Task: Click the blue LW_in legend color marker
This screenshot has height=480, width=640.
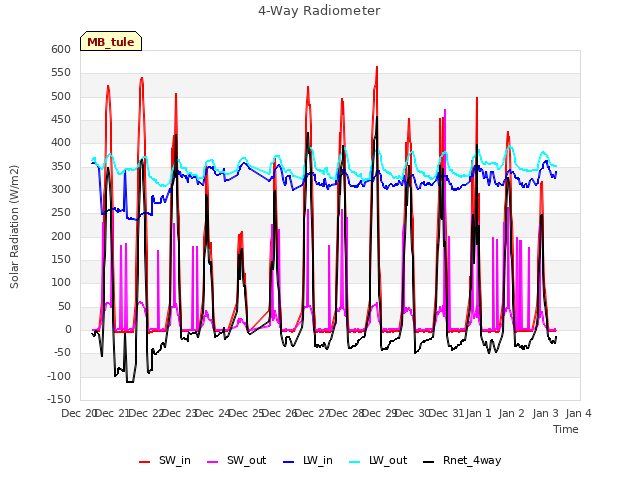Action: click(288, 462)
